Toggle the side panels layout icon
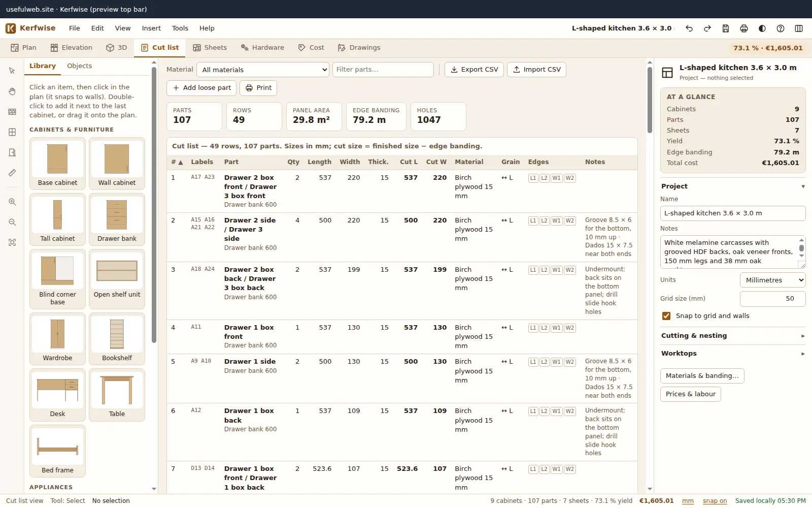 pos(799,28)
